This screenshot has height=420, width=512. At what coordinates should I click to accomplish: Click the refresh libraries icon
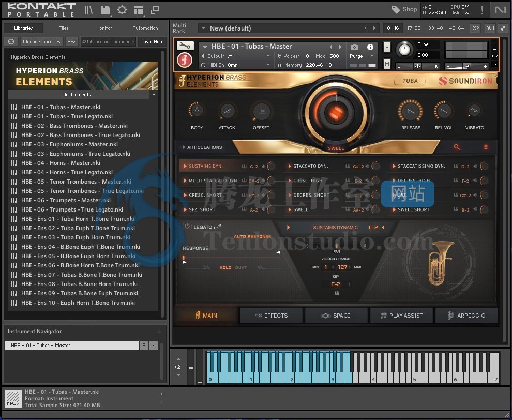(11, 42)
